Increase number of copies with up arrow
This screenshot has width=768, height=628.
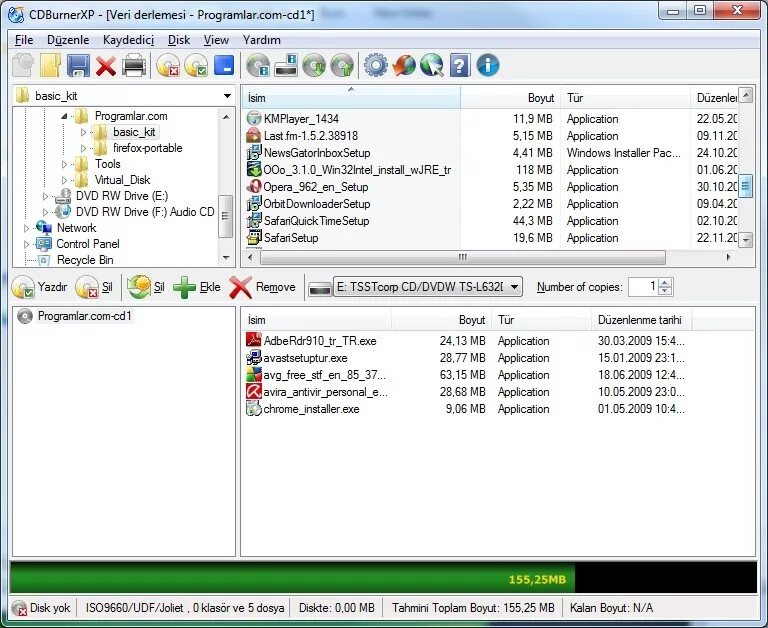(665, 283)
